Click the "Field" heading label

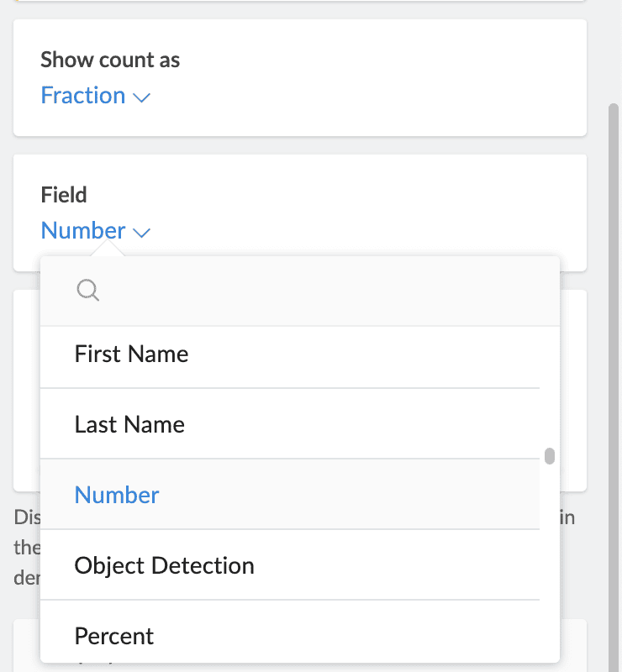(x=64, y=195)
